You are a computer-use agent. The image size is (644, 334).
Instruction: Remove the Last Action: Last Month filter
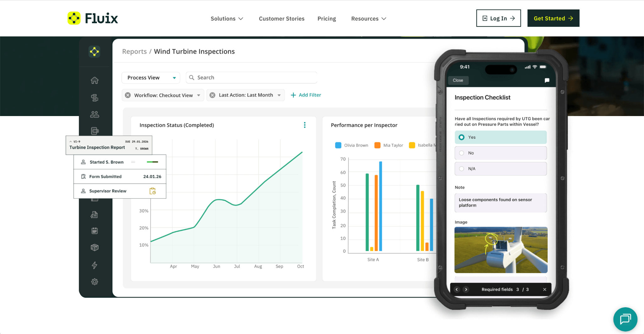(x=213, y=95)
